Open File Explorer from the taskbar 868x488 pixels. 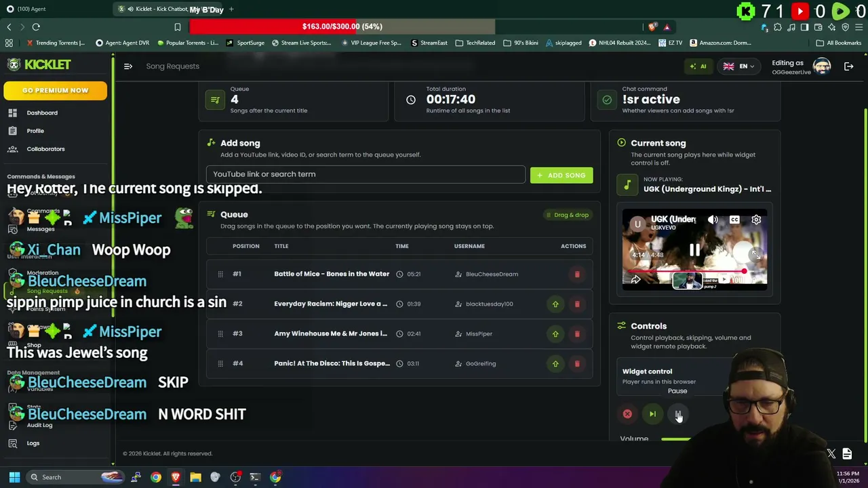pyautogui.click(x=195, y=477)
